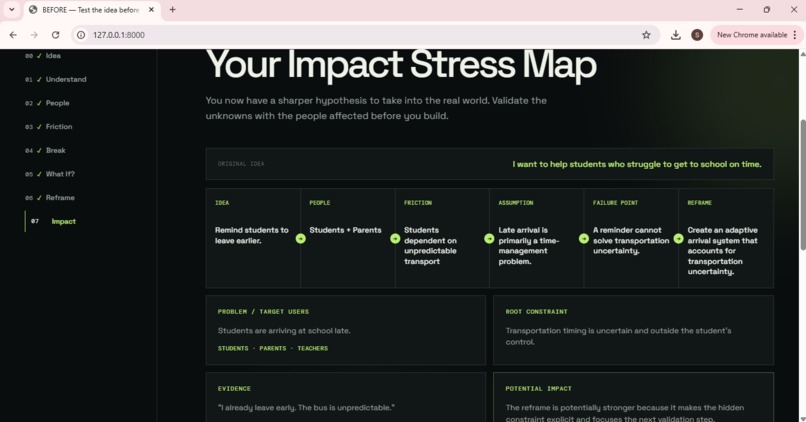
Task: Click the Your Impact Stress Map title
Action: pos(401,65)
